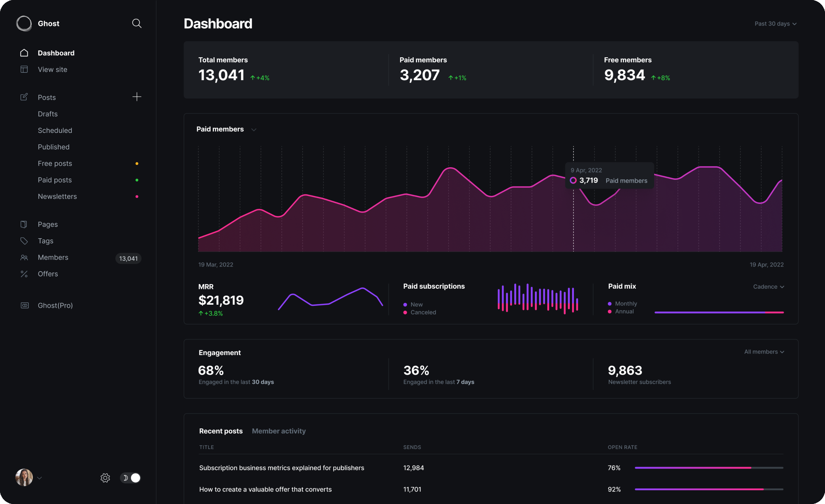
Task: Expand the All members engagement filter
Action: click(763, 352)
